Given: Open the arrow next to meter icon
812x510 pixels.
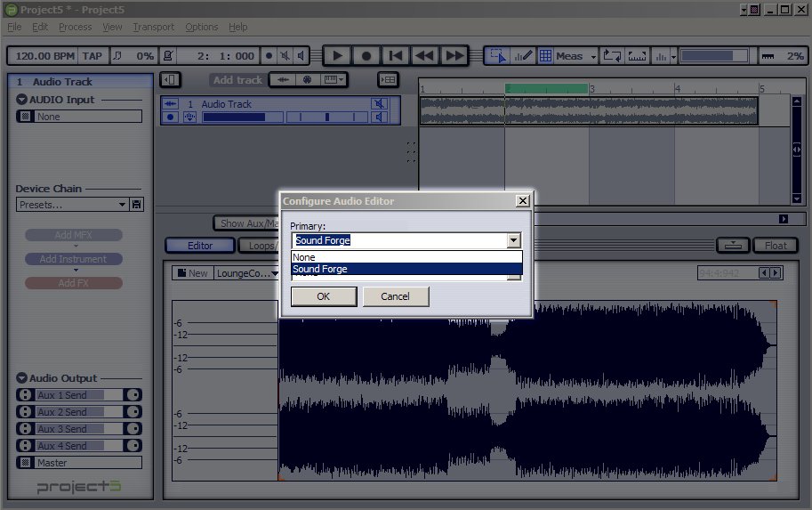Looking at the screenshot, I should [673, 56].
